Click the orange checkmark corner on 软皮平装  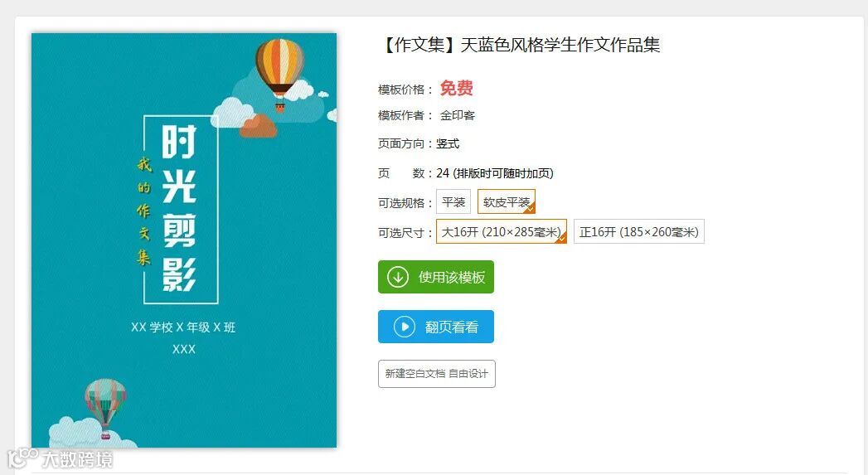point(531,208)
